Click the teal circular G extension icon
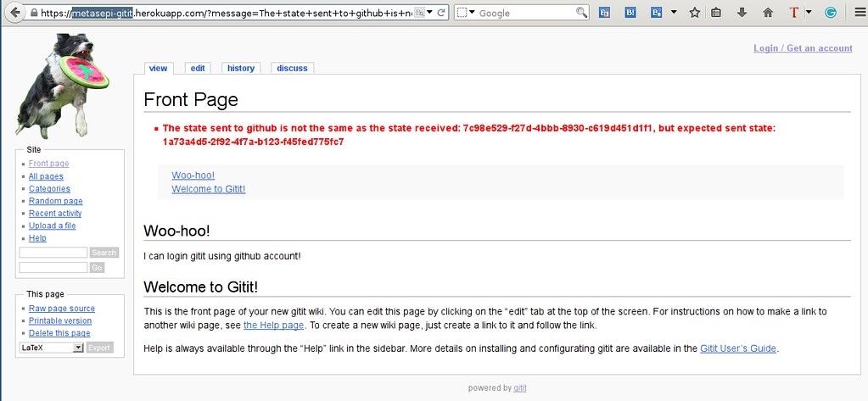This screenshot has width=868, height=401. tap(831, 12)
